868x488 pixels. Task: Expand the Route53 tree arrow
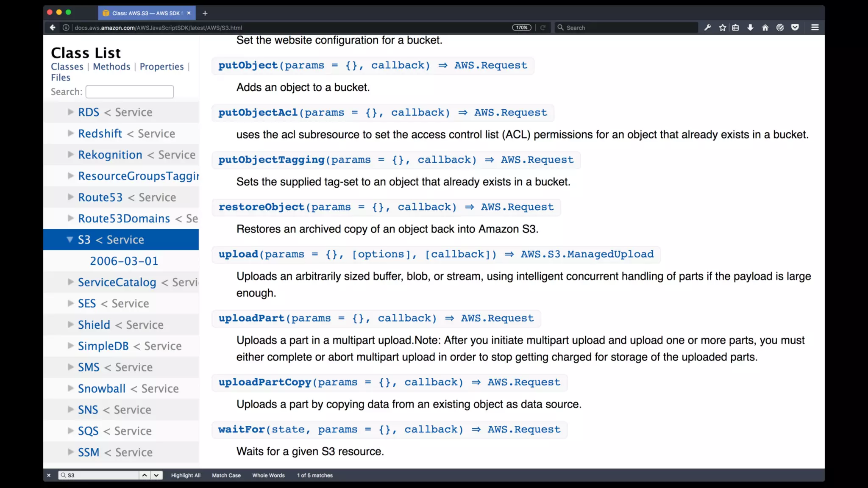coord(71,197)
